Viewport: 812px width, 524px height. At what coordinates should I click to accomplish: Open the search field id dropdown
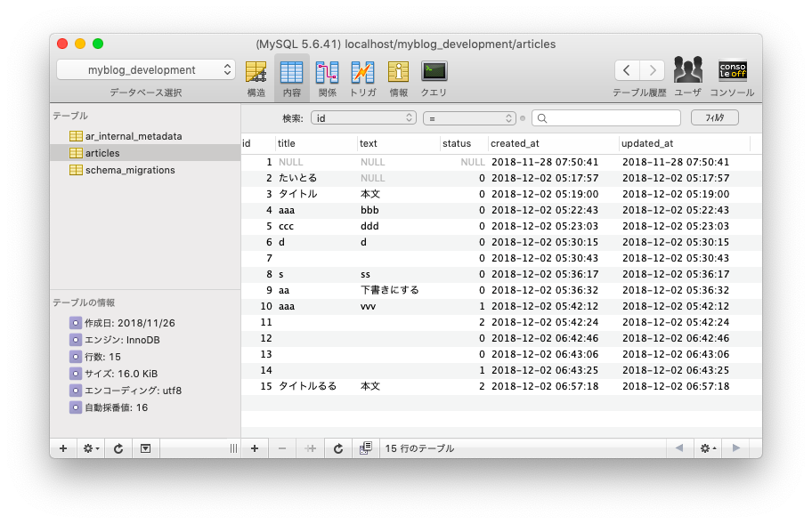pyautogui.click(x=363, y=118)
